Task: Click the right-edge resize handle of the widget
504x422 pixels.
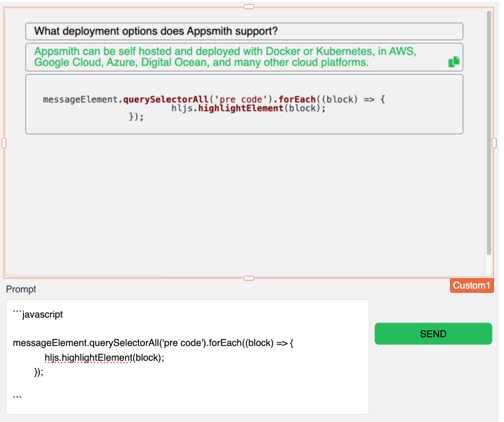Action: (x=494, y=143)
